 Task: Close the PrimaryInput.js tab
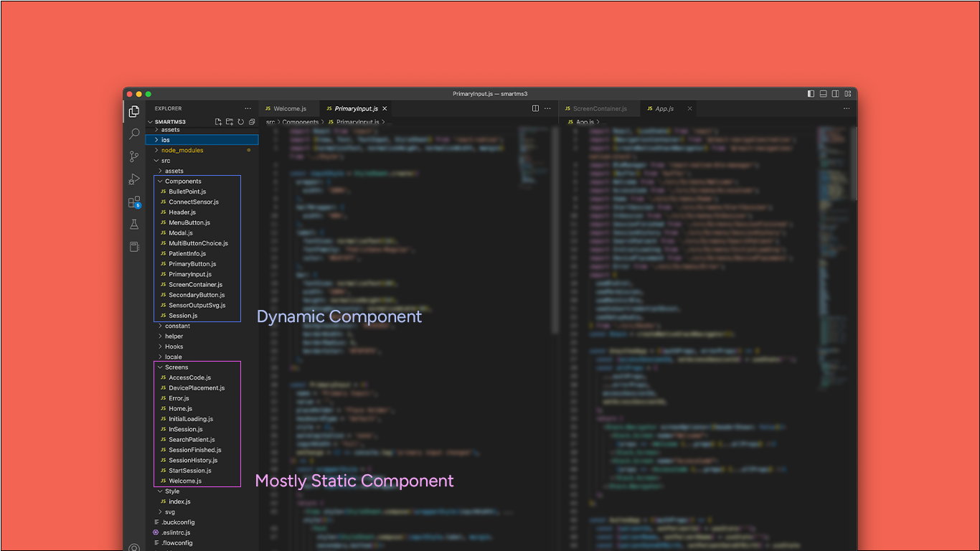coord(385,108)
